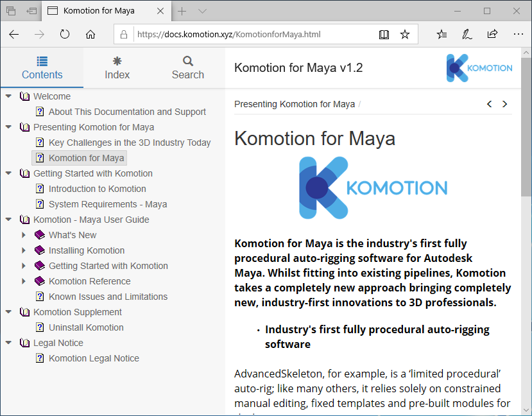Collapse the Komotion Supplement node
532x416 pixels.
pos(9,312)
